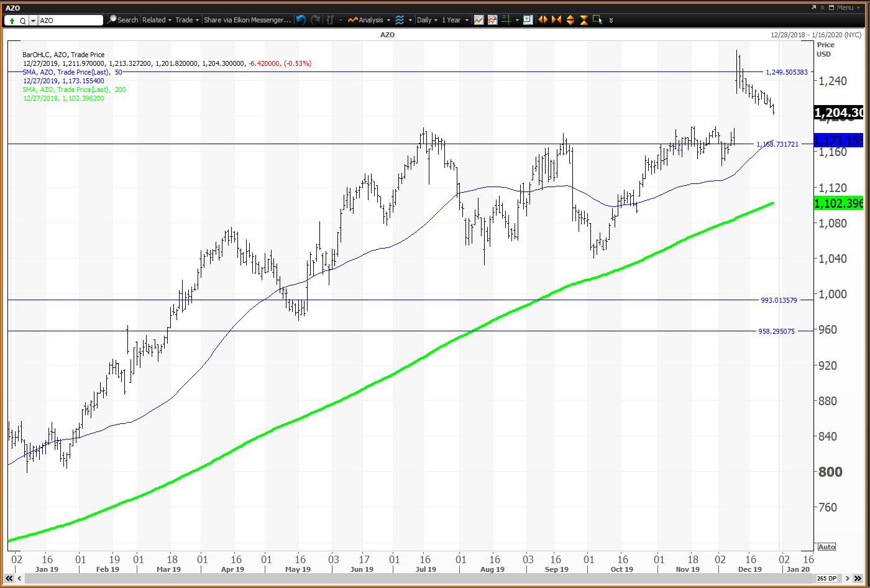870x588 pixels.
Task: Click the 993.013579 level label
Action: tap(779, 300)
